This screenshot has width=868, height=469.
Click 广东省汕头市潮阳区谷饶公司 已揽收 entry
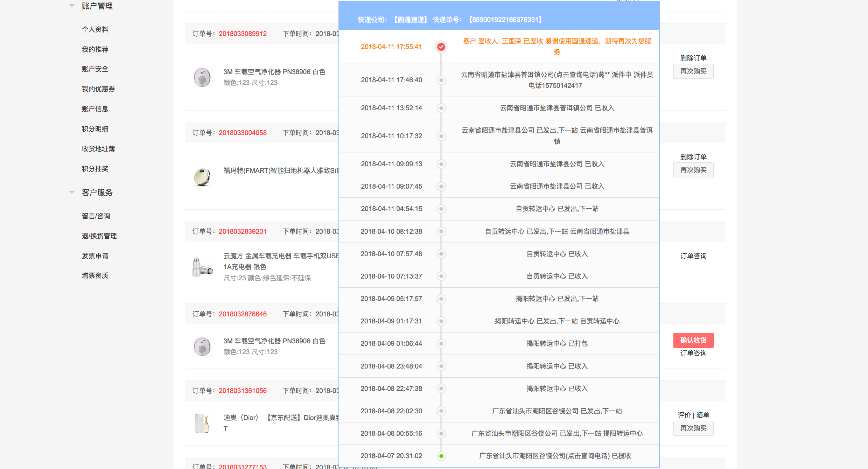(x=555, y=456)
